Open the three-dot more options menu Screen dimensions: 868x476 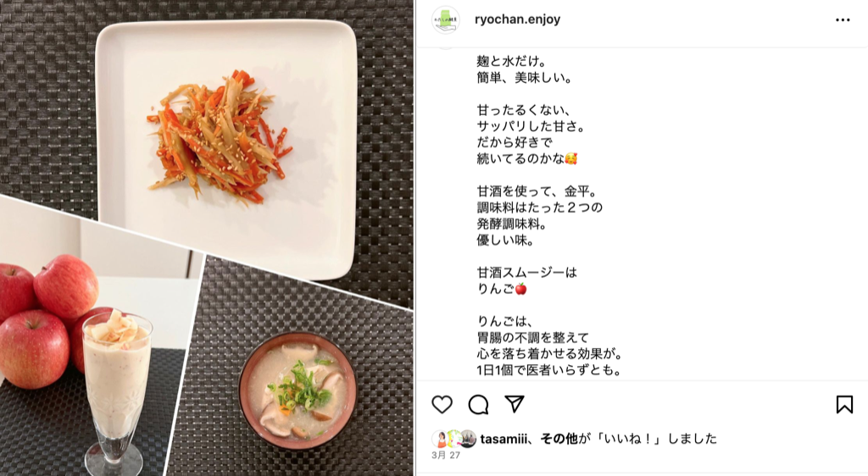point(843,19)
